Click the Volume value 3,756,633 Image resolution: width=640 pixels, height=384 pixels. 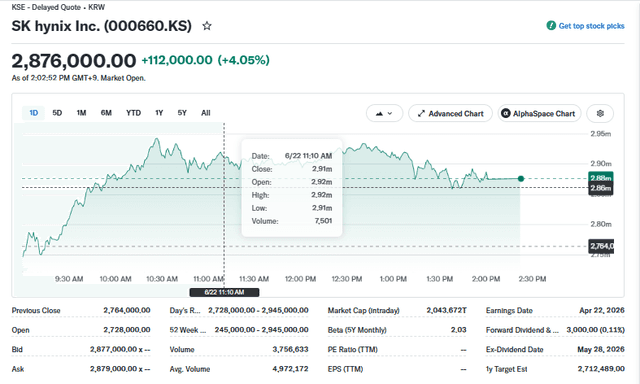pyautogui.click(x=290, y=349)
